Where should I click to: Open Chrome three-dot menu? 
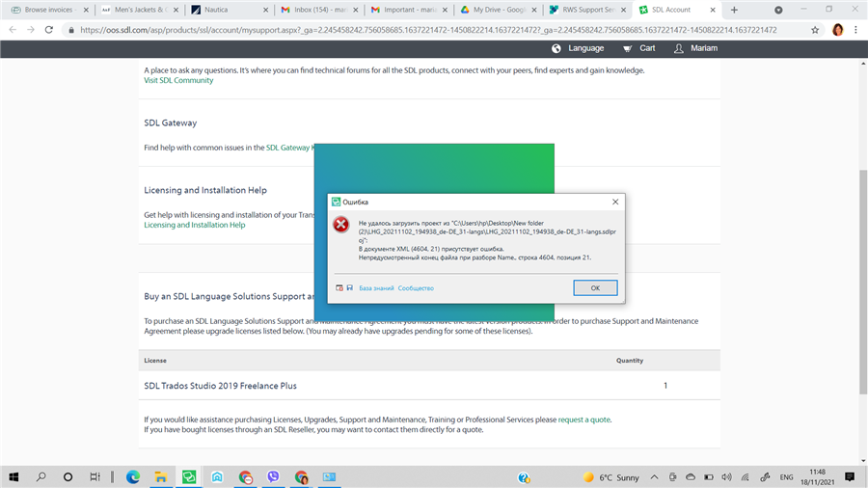855,30
